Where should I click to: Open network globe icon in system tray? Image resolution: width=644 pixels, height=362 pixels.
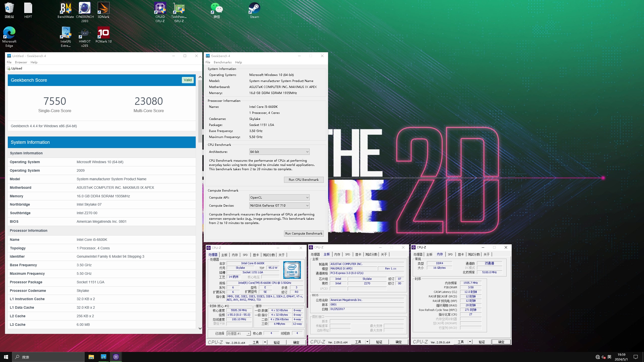(x=598, y=357)
